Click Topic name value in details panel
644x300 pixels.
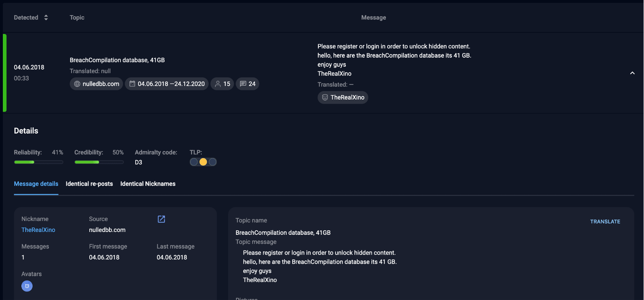coord(283,233)
